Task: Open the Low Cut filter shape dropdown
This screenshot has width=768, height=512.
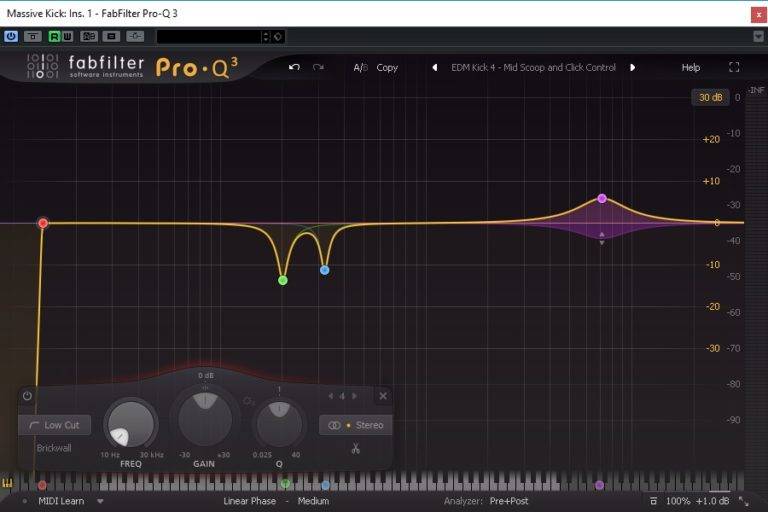Action: (x=55, y=425)
